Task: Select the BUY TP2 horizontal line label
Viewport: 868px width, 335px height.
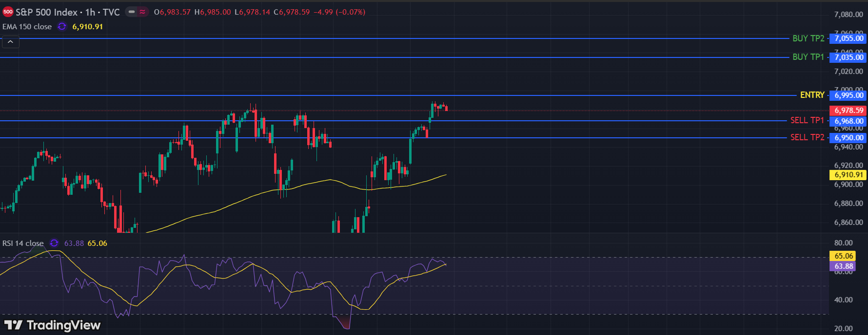Action: click(x=808, y=38)
